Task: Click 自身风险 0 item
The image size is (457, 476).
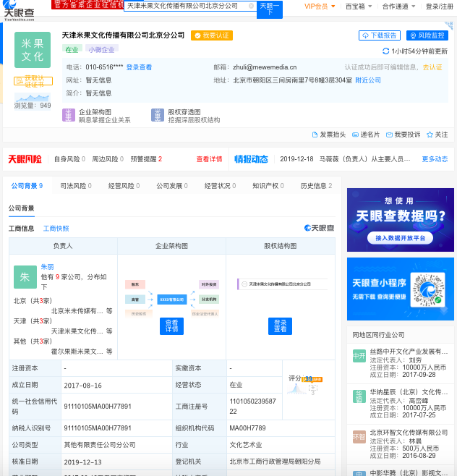Action: pyautogui.click(x=70, y=159)
